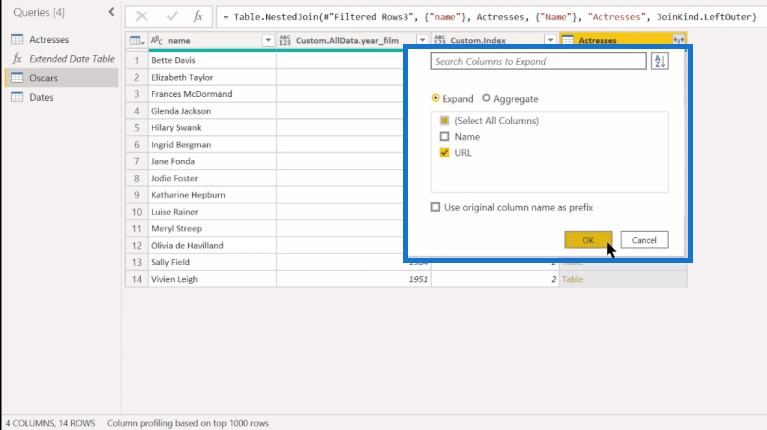767x430 pixels.
Task: Click the Column profiling status text
Action: pyautogui.click(x=188, y=423)
